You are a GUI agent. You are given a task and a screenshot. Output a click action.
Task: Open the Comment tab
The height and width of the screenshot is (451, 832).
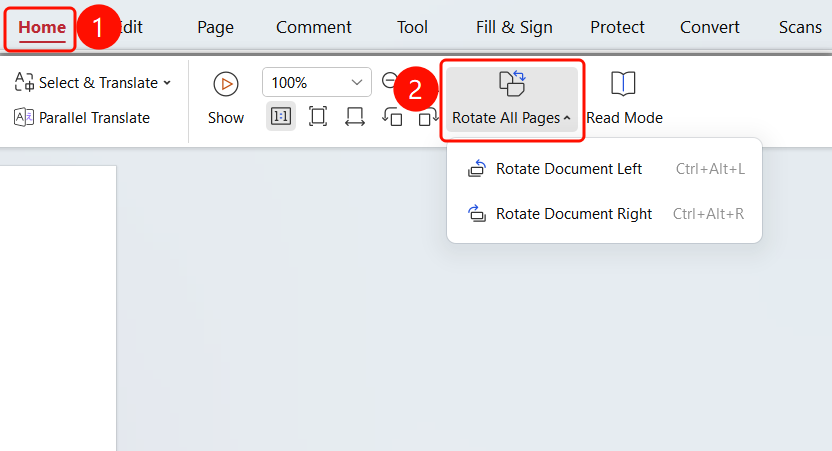pos(314,27)
